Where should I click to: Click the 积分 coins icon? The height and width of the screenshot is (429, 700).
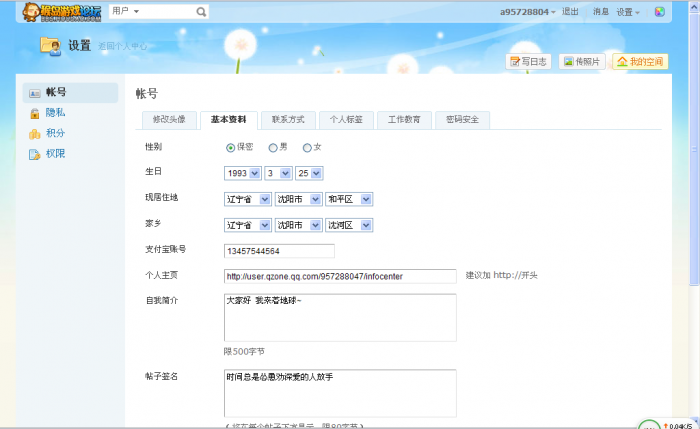tap(34, 133)
